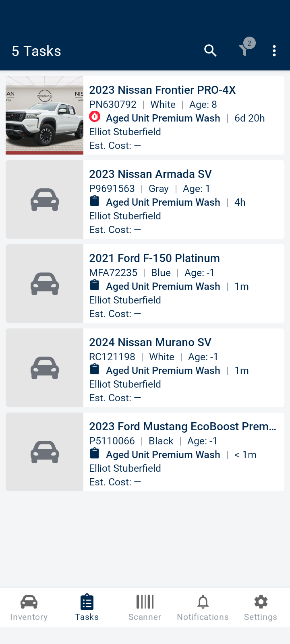Tap the Nissan Armada placeholder car image
Viewport: 290px width, 644px height.
tap(44, 200)
